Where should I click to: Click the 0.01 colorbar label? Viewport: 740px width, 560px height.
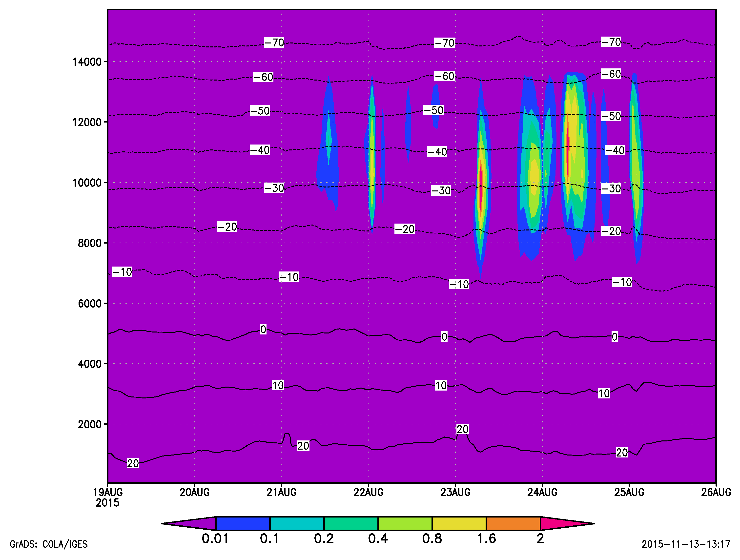pos(215,539)
